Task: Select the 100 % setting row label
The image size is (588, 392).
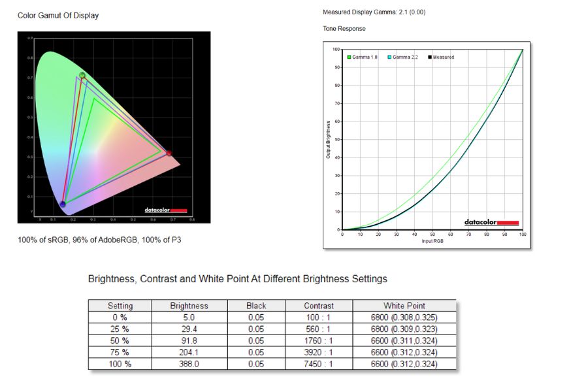Action: click(120, 364)
